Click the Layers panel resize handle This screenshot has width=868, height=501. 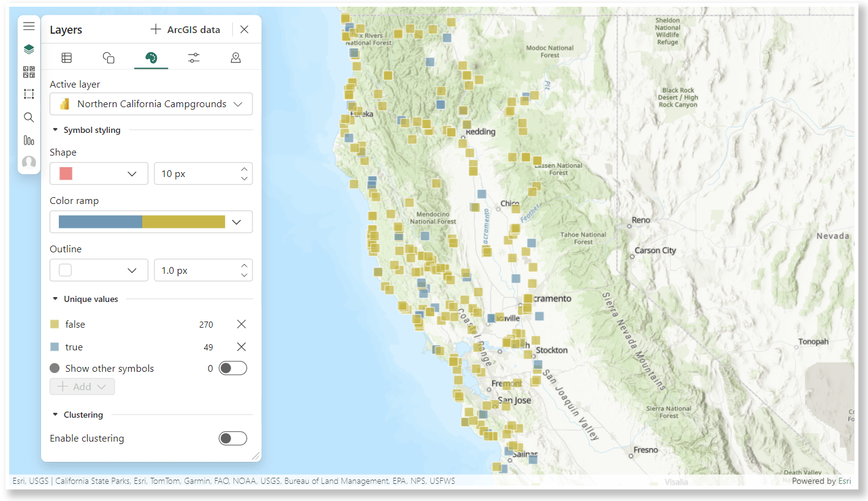click(256, 456)
